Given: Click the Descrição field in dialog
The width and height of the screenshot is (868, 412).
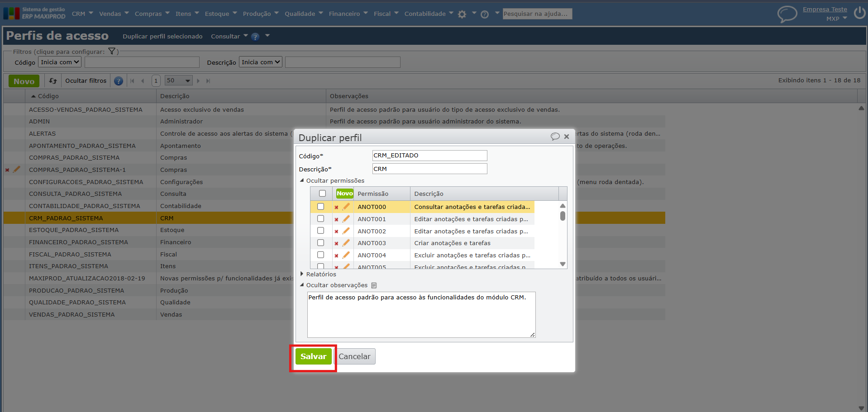Looking at the screenshot, I should tap(429, 169).
